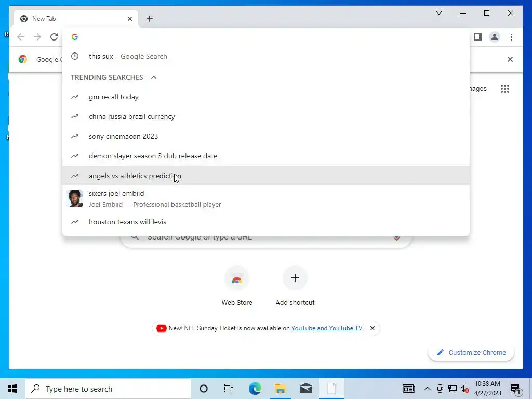Select 'this sux' history suggestion
The image size is (532, 399).
pos(266,56)
